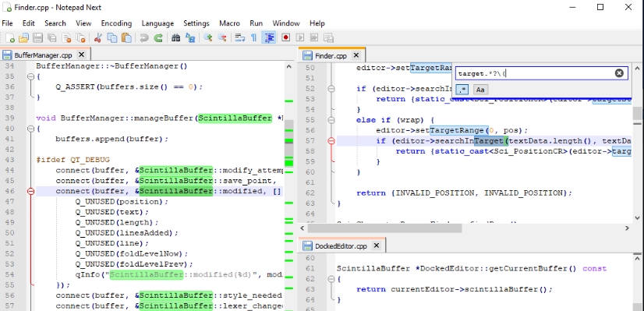Toggle the match case Aa button
Image resolution: width=644 pixels, height=311 pixels.
tap(480, 90)
